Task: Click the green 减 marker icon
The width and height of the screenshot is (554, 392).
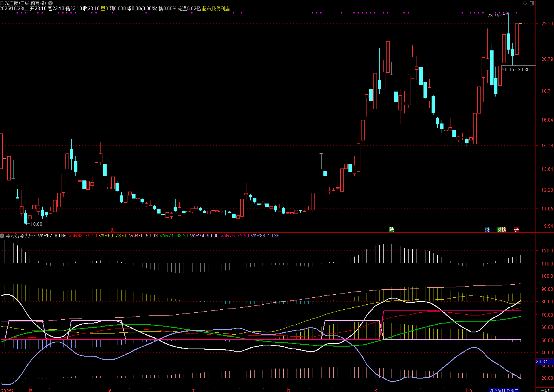Action: click(x=500, y=230)
